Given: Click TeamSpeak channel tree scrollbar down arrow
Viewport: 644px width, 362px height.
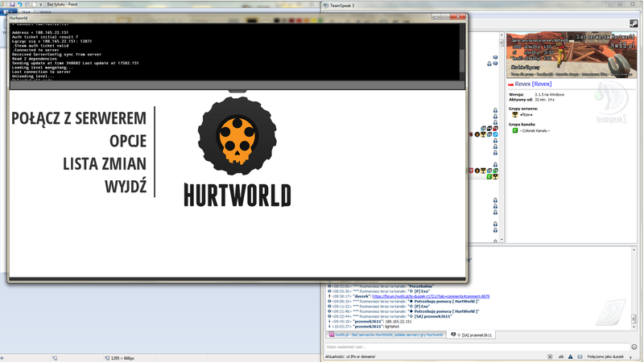Looking at the screenshot, I should 502,240.
